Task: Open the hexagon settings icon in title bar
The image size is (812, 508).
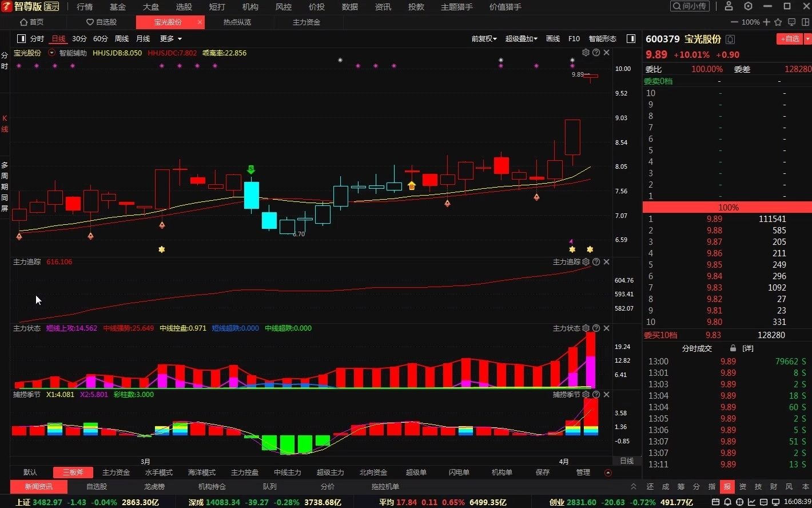Action: point(749,6)
